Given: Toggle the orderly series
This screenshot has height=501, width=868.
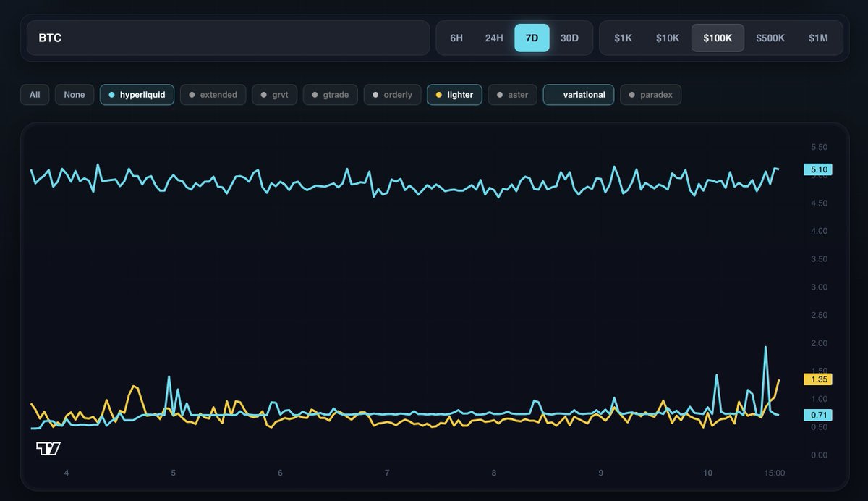Looking at the screenshot, I should pos(393,95).
